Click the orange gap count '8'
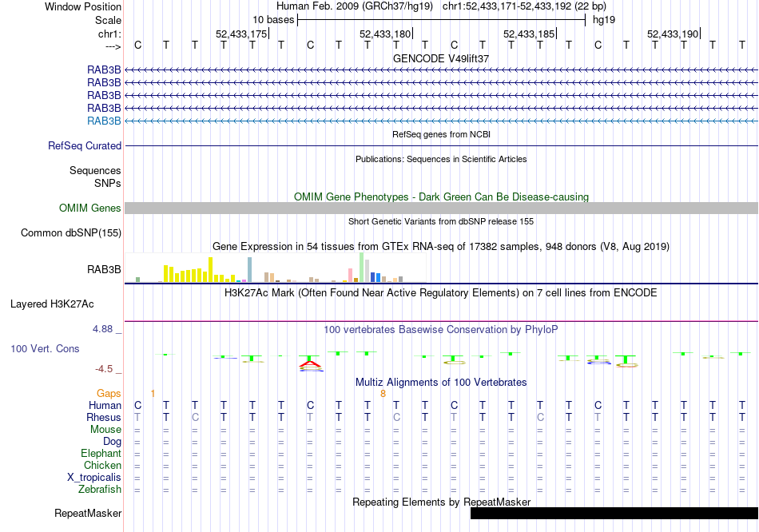The width and height of the screenshot is (759, 532). (383, 394)
